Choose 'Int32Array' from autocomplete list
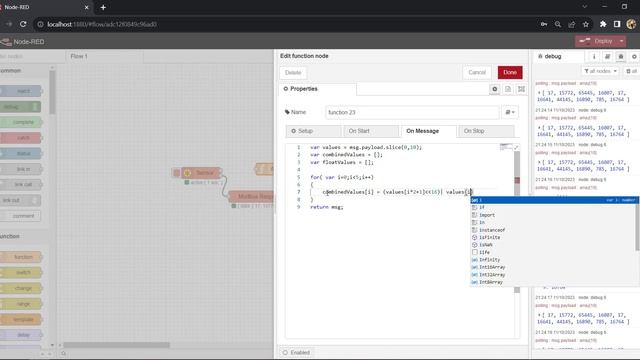 [553, 275]
